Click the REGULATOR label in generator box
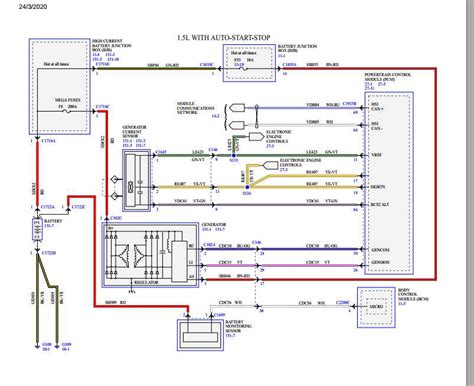Image resolution: width=474 pixels, height=386 pixels. (146, 282)
